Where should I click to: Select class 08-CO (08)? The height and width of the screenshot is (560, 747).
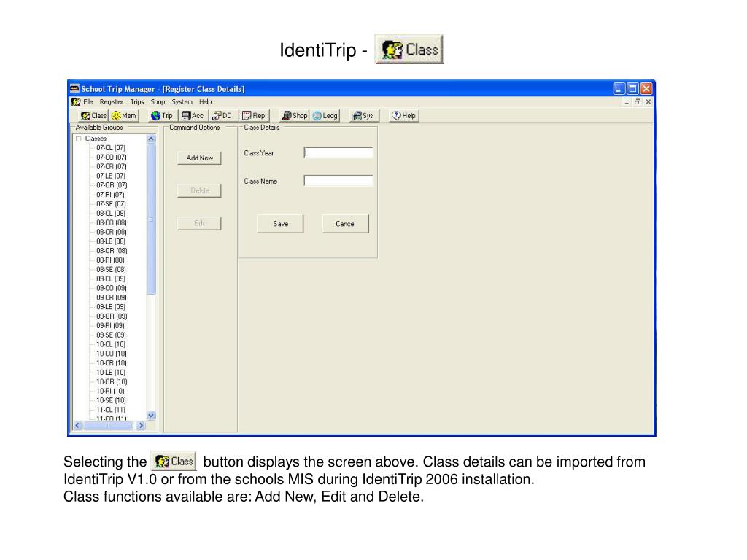(112, 223)
